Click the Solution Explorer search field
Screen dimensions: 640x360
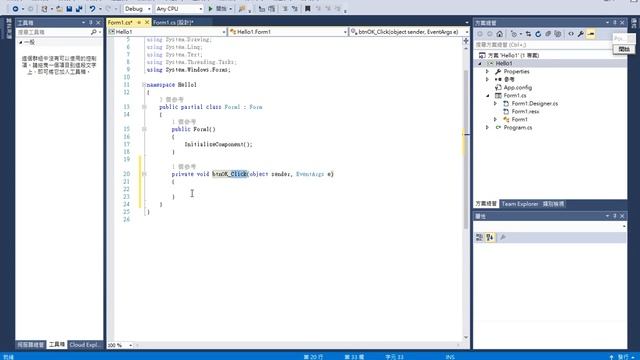tap(543, 45)
